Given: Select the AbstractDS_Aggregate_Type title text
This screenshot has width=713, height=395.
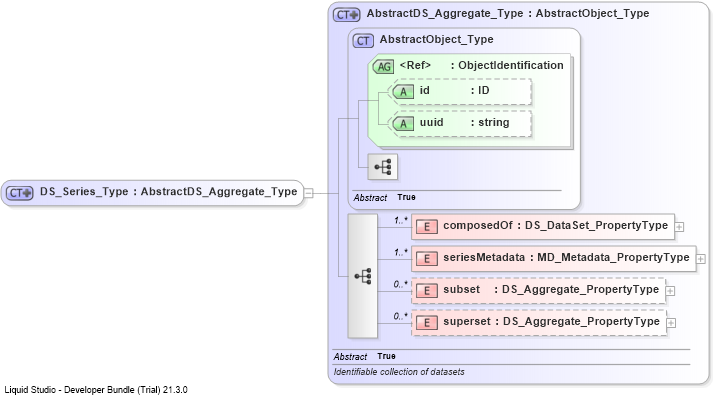Looking at the screenshot, I should pyautogui.click(x=508, y=14).
